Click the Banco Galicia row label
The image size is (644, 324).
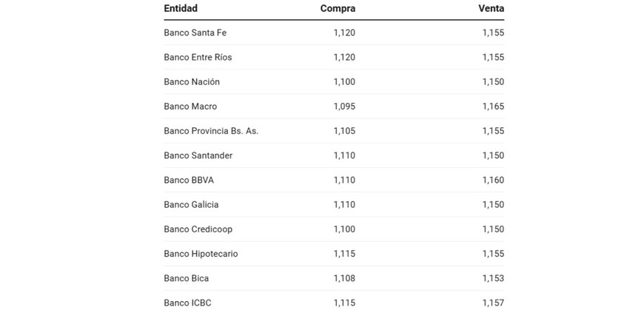point(191,204)
